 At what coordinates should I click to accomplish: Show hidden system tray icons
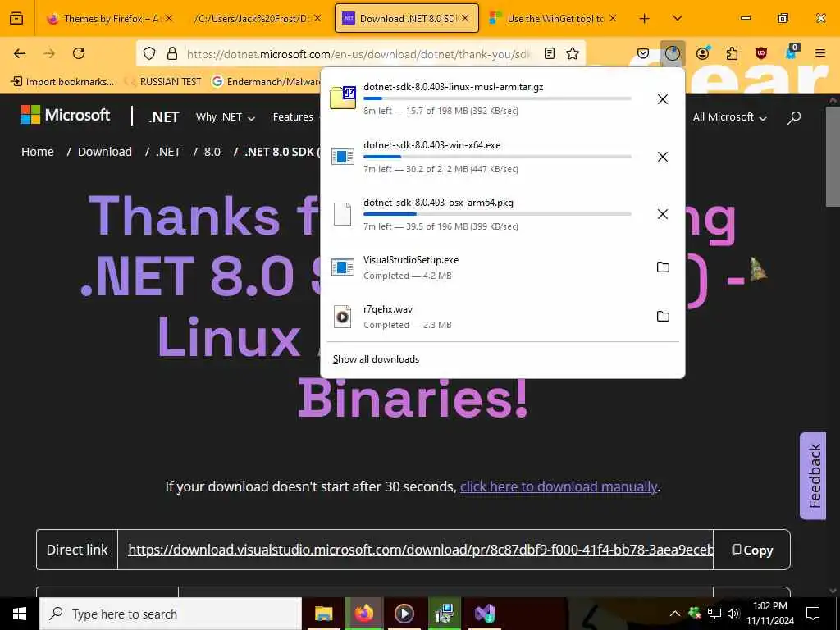pos(675,614)
